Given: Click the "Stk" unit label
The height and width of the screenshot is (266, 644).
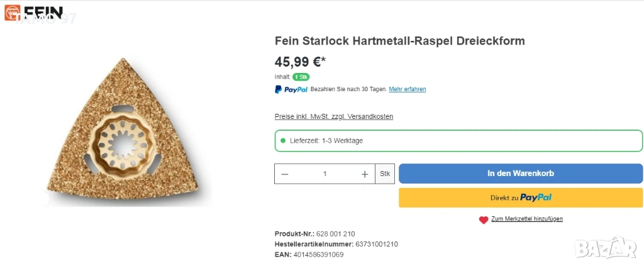Looking at the screenshot, I should 385,174.
